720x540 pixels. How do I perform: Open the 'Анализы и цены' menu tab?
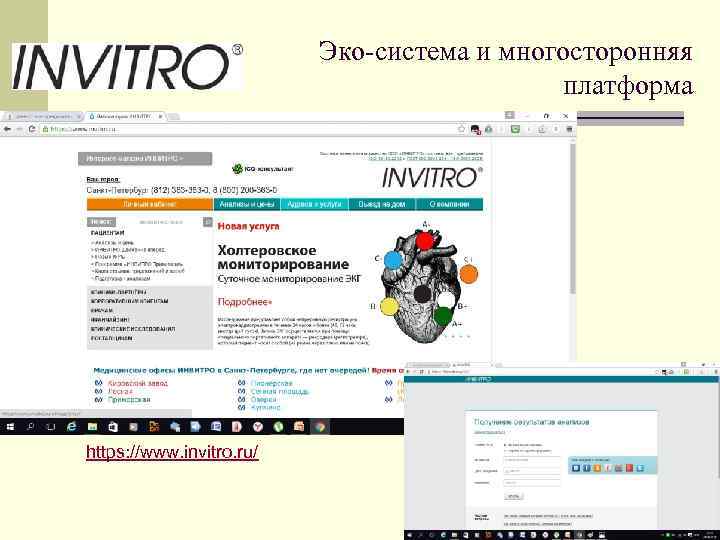(247, 204)
